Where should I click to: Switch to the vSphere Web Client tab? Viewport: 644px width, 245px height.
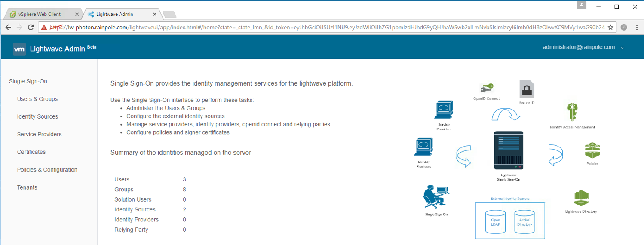point(44,14)
